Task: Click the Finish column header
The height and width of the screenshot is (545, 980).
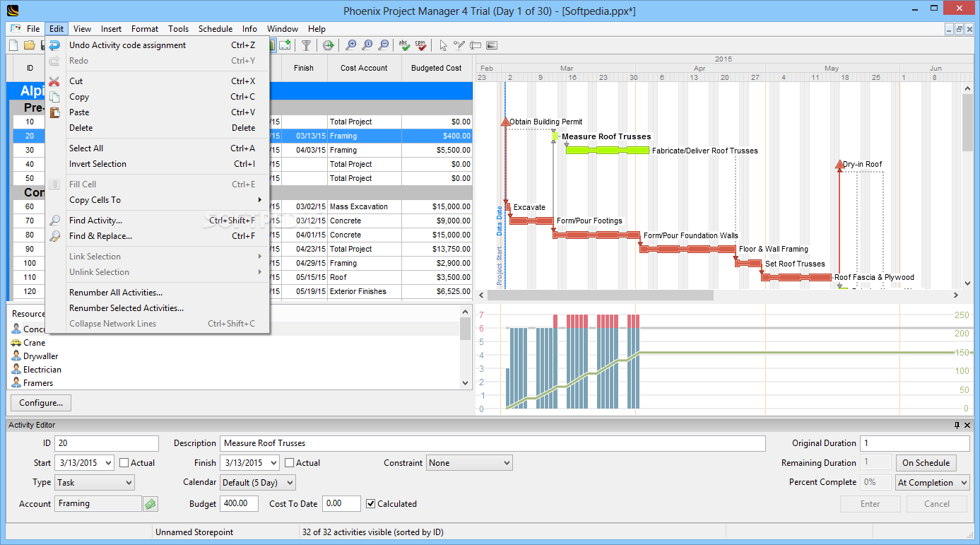Action: point(304,69)
